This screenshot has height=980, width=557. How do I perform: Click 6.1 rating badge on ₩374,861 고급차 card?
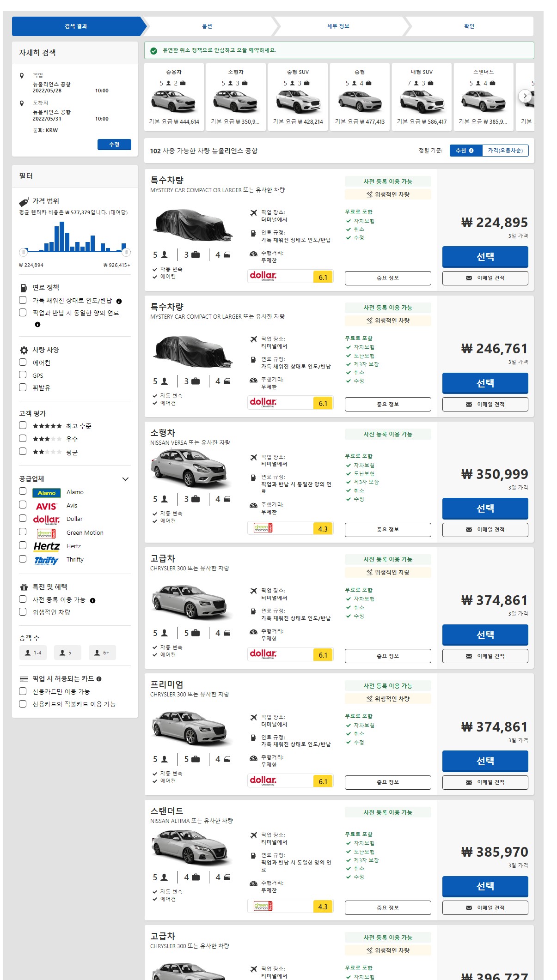(323, 655)
